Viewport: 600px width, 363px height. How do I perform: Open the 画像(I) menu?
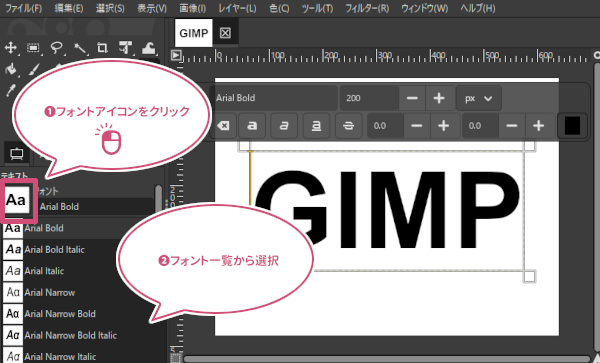click(x=192, y=8)
